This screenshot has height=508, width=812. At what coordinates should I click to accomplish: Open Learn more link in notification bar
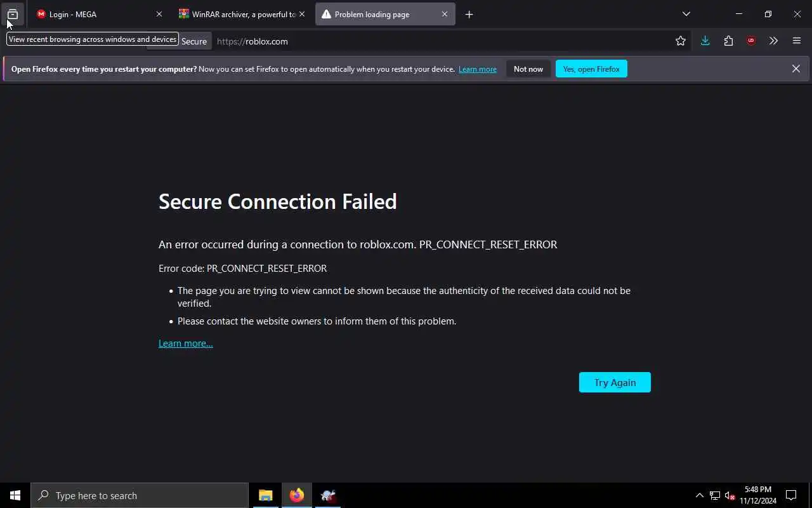click(x=478, y=69)
